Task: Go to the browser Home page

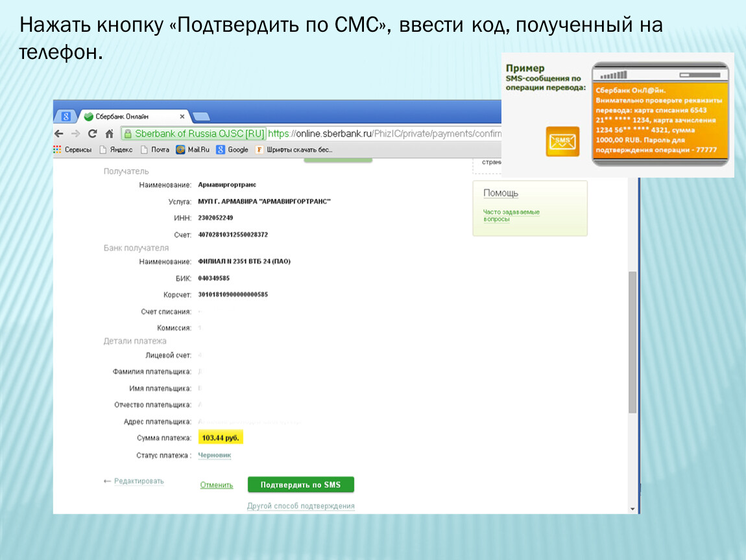Action: [x=110, y=134]
